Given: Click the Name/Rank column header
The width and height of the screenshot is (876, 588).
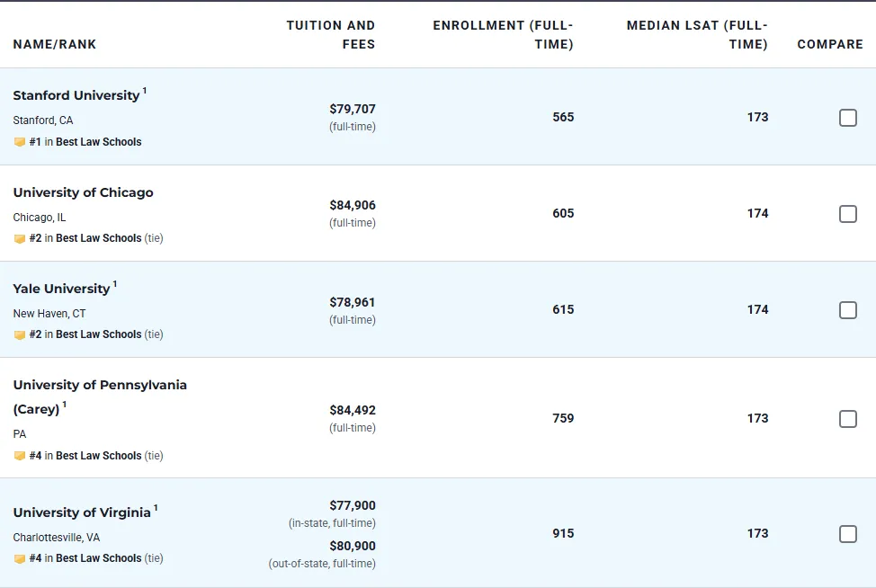Looking at the screenshot, I should [55, 44].
